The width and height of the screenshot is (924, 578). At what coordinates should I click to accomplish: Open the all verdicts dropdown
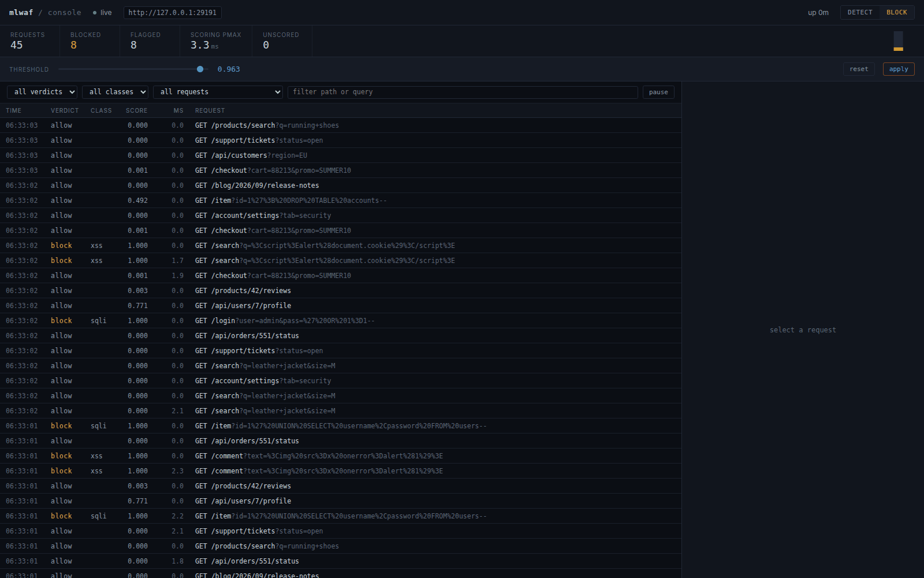(x=42, y=92)
